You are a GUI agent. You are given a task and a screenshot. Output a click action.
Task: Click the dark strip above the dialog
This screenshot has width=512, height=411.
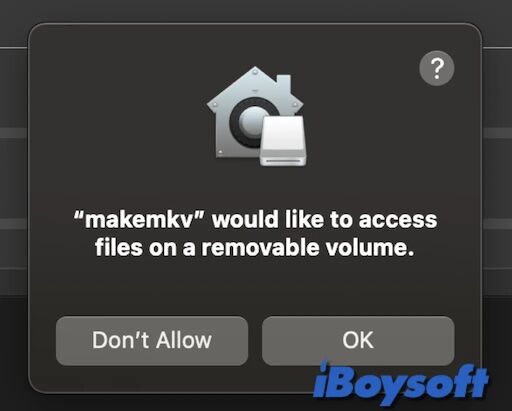tap(256, 10)
